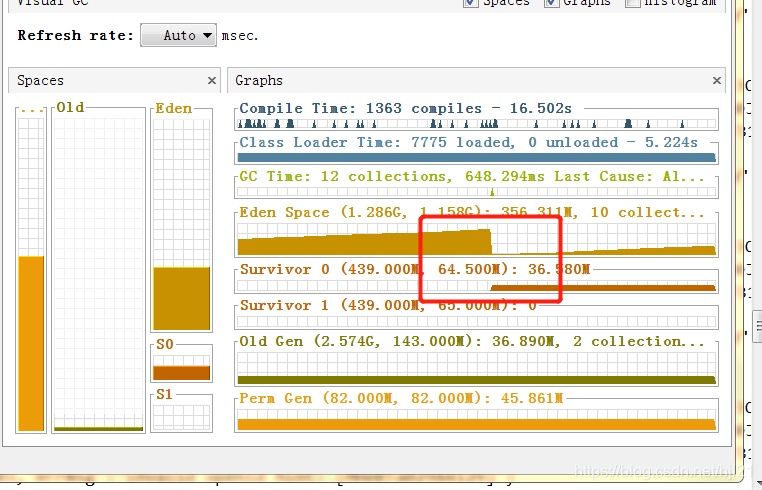Click the Class Loader Time graph
This screenshot has height=490, width=762.
(476, 158)
